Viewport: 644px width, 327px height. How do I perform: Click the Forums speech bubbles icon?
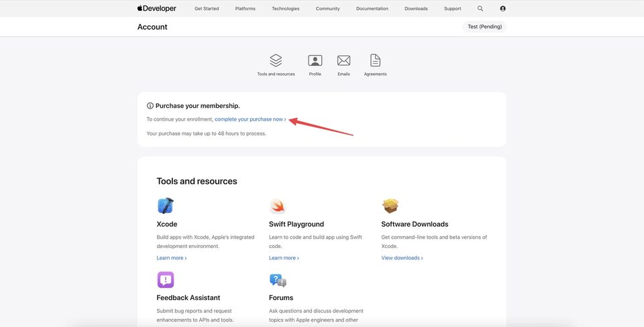click(x=278, y=280)
